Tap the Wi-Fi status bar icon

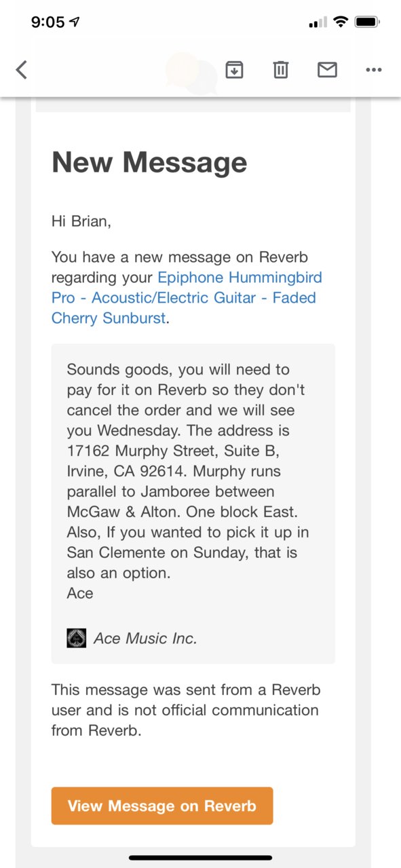click(x=341, y=22)
